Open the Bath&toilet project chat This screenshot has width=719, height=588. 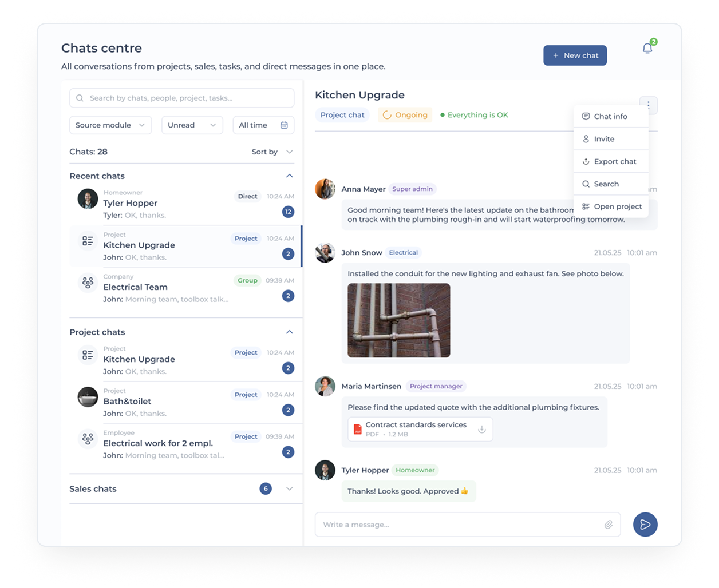pos(186,402)
